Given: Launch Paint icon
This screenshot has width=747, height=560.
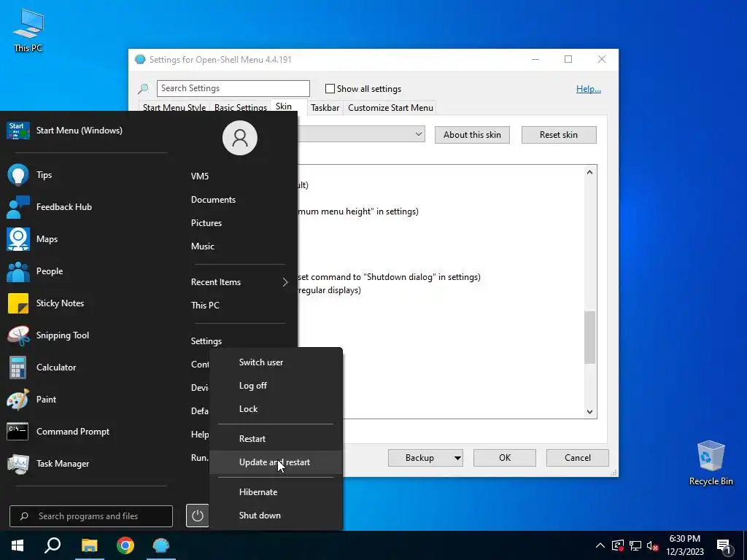Looking at the screenshot, I should click(x=18, y=400).
